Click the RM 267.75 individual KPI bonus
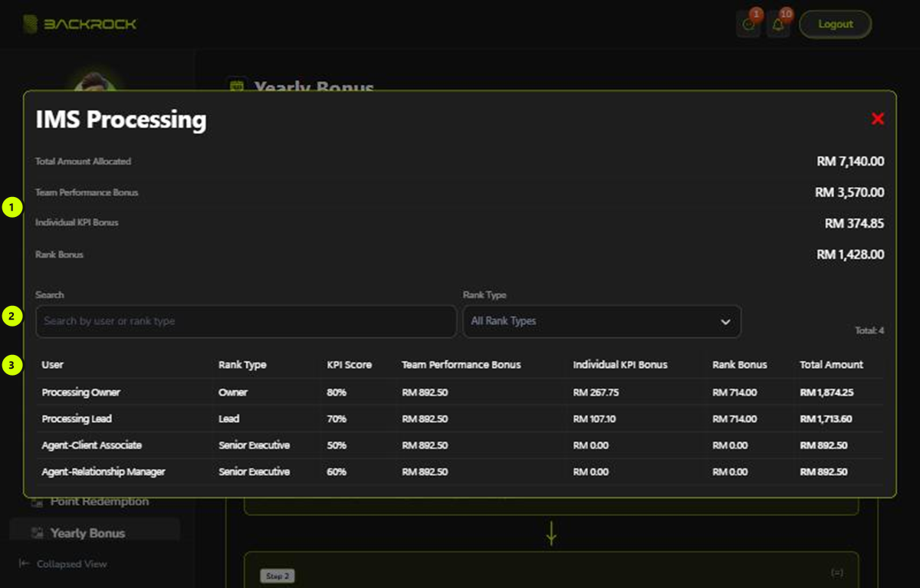This screenshot has height=588, width=920. 596,393
